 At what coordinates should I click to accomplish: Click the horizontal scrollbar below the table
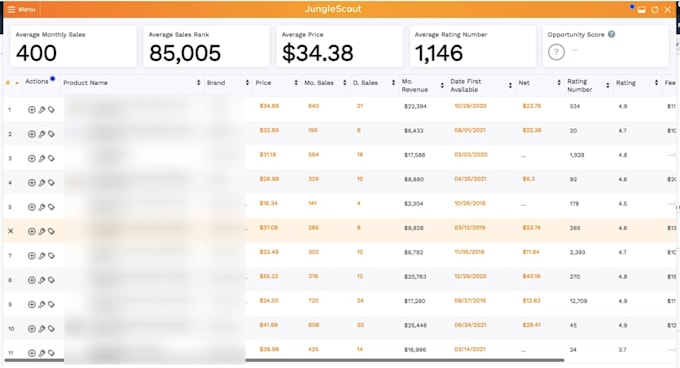[284, 360]
